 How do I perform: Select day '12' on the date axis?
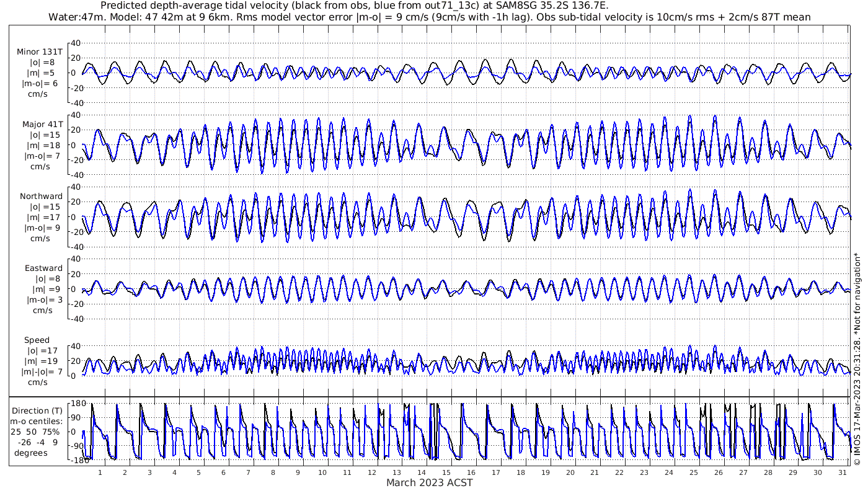point(372,472)
